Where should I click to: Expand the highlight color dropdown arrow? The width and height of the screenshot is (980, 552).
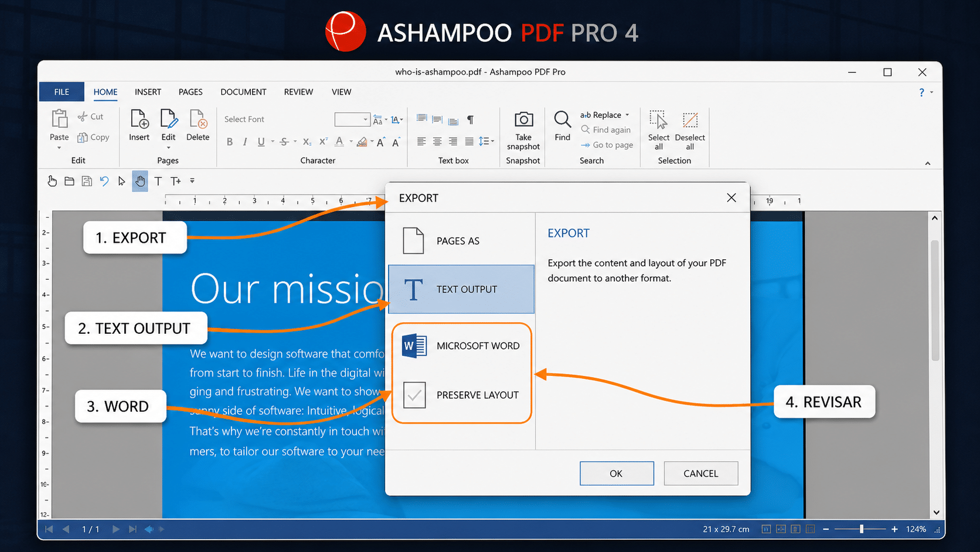(x=372, y=141)
